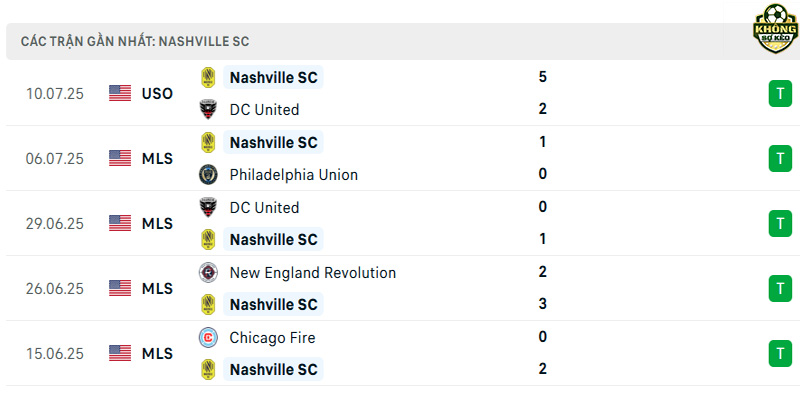Open the Chicago Fire team link

(272, 338)
